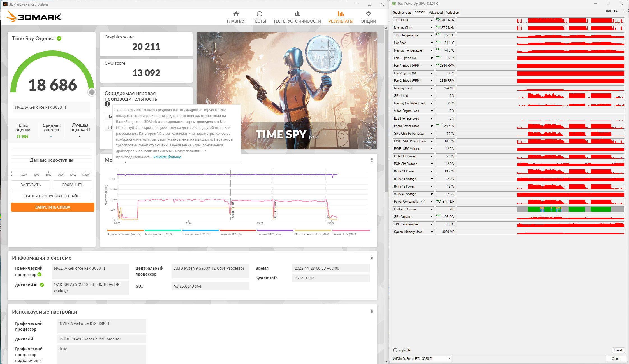The image size is (629, 364).
Task: Click info icon beside Лучшая оценка
Action: pyautogui.click(x=88, y=130)
